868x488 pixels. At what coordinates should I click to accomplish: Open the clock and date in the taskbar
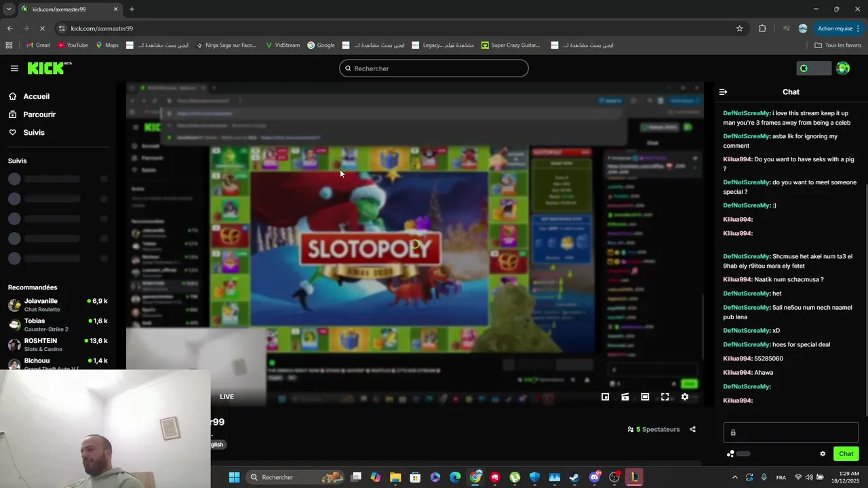click(x=845, y=477)
